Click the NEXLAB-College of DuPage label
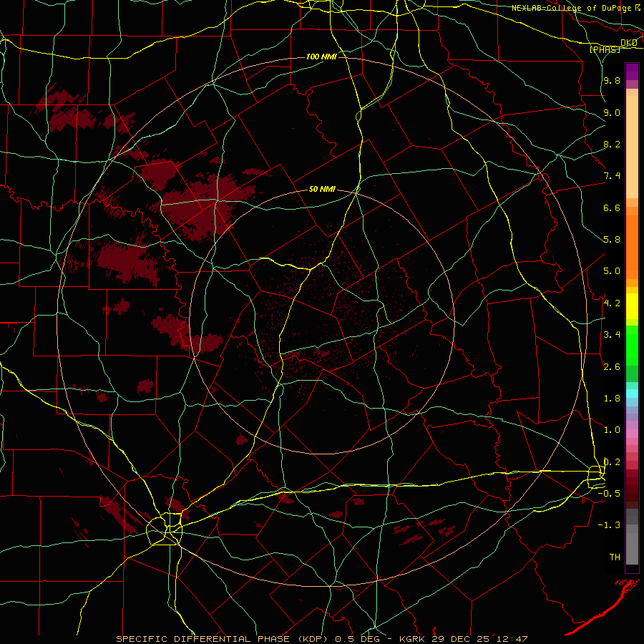The width and height of the screenshot is (644, 644). [x=572, y=8]
